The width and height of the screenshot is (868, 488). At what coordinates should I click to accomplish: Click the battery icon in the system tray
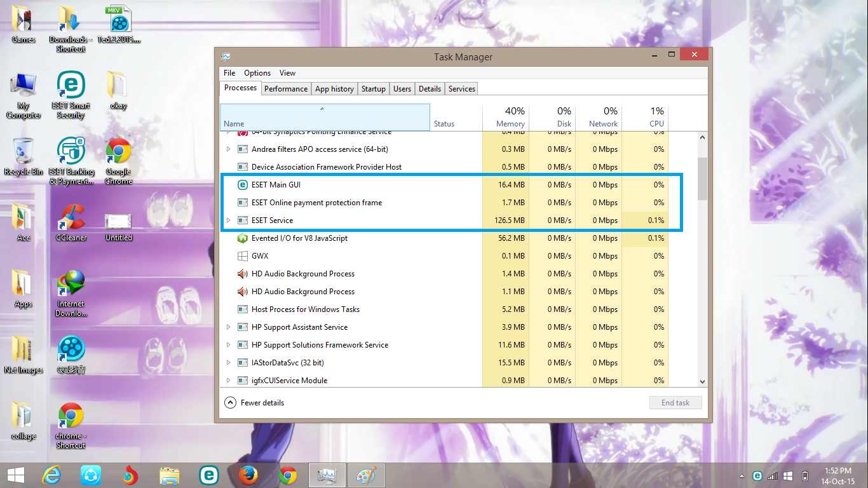(x=805, y=475)
